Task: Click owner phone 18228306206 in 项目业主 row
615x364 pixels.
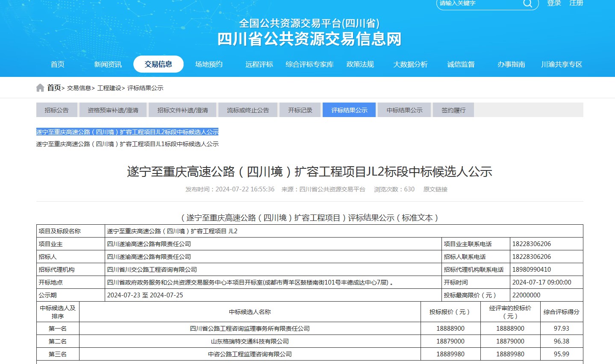Action: pos(531,244)
